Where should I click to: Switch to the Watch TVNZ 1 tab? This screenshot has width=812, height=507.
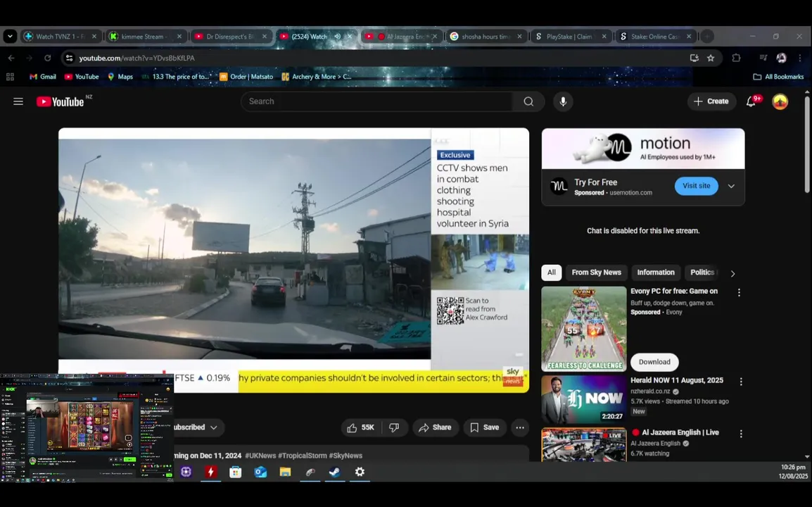[x=61, y=37]
